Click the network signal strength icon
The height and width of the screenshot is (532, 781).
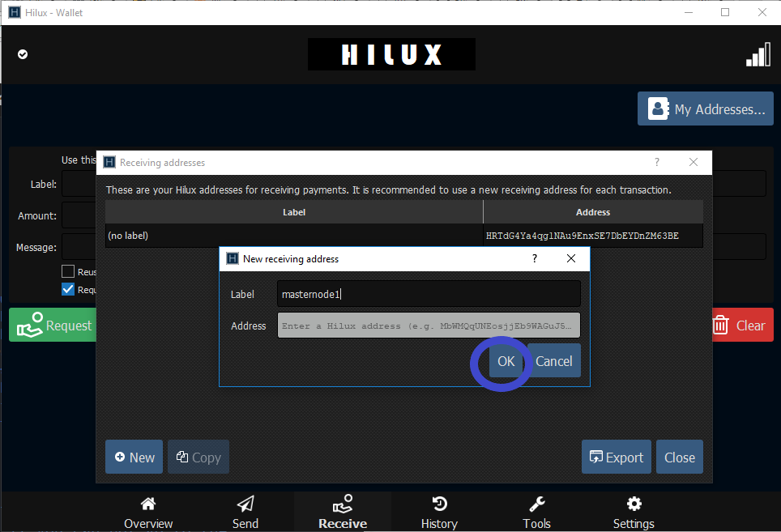(x=758, y=54)
